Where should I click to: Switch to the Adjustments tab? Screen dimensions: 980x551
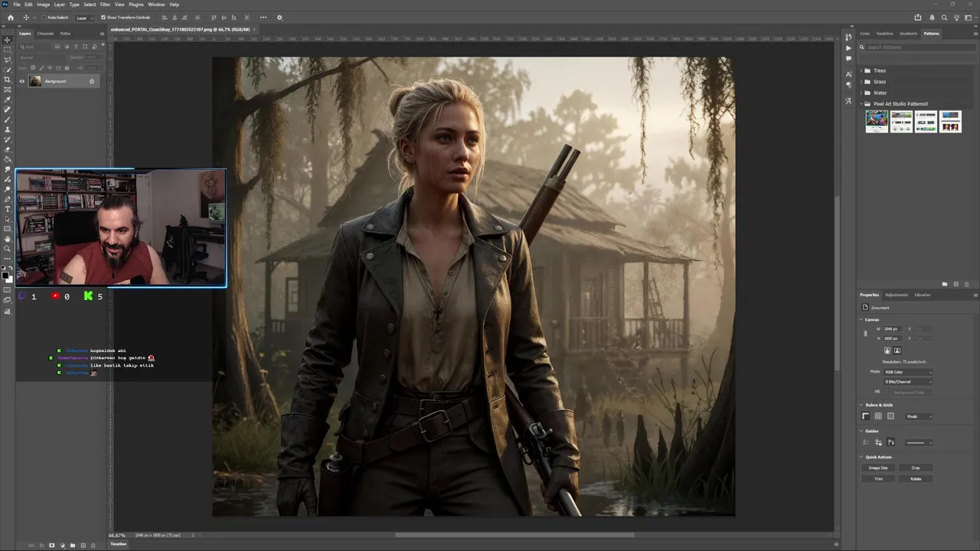tap(897, 295)
